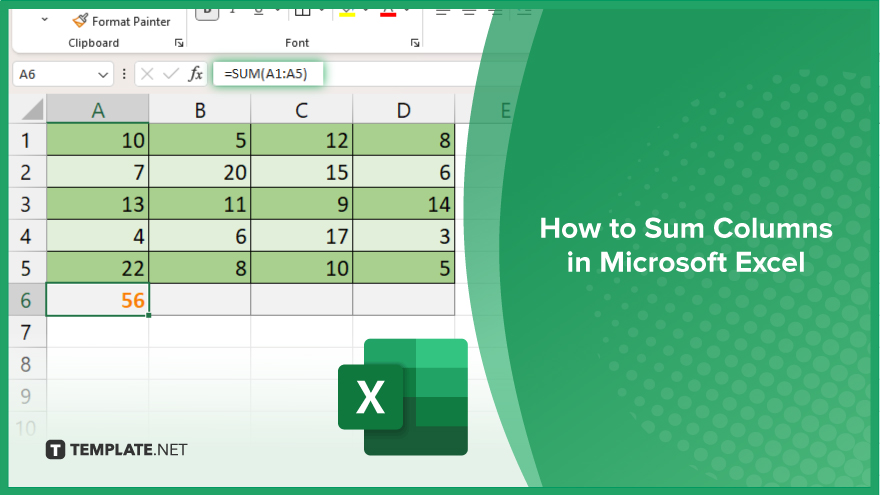The width and height of the screenshot is (880, 495).
Task: Select empty cell C6
Action: 301,300
